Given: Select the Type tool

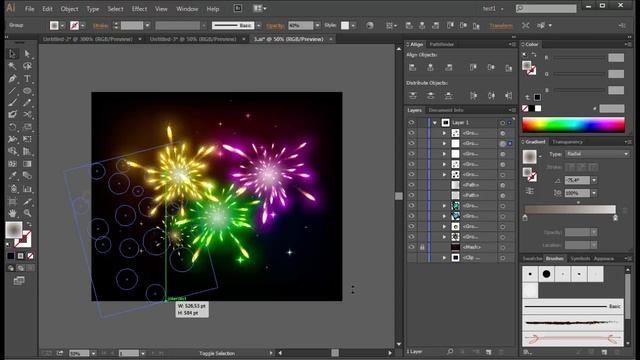Looking at the screenshot, I should click(27, 78).
